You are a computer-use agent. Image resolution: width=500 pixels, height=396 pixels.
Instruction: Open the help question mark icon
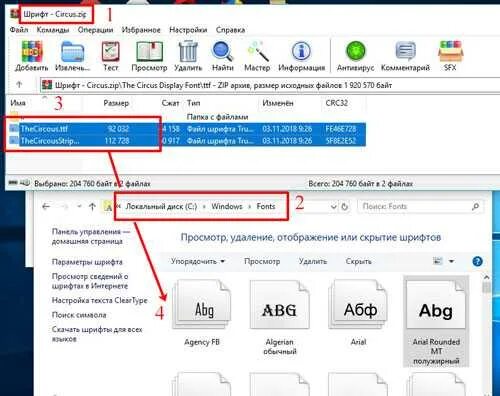(477, 261)
